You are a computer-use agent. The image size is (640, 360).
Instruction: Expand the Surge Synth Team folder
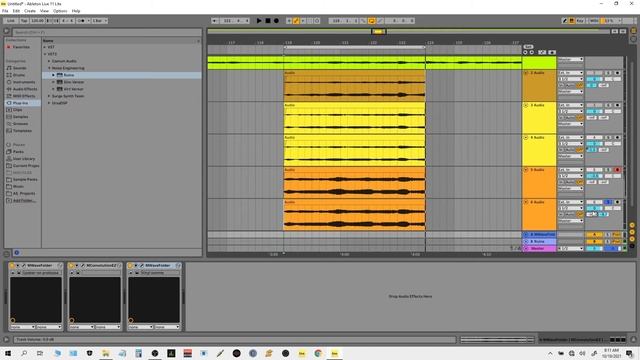coord(49,96)
